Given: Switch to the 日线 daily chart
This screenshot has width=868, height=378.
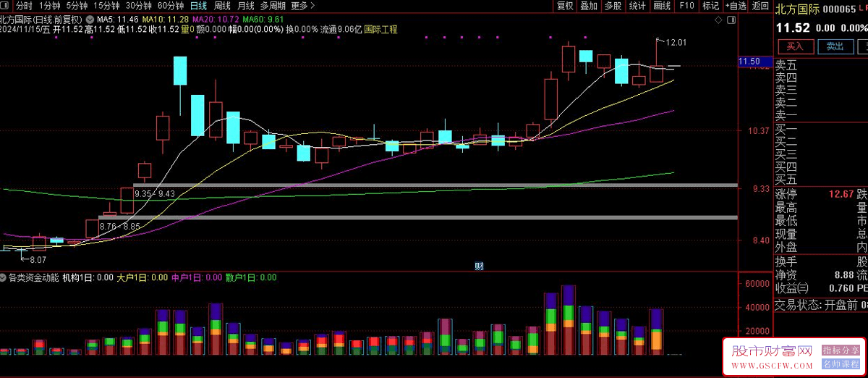Looking at the screenshot, I should tap(197, 6).
